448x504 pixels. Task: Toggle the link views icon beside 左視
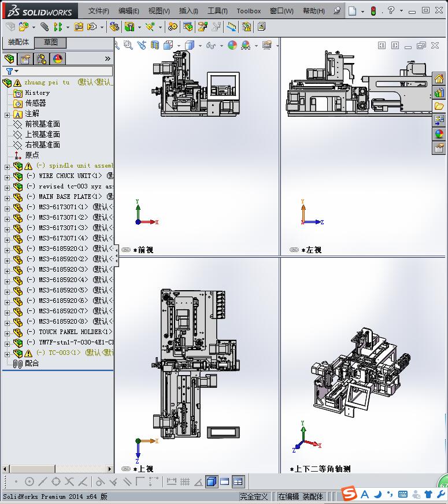tap(294, 250)
